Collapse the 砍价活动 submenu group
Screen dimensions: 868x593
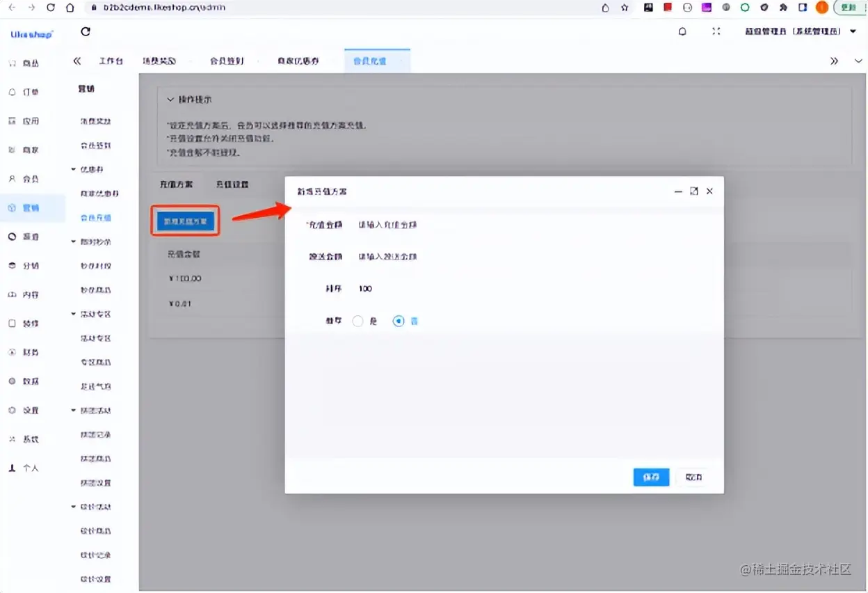click(x=74, y=507)
